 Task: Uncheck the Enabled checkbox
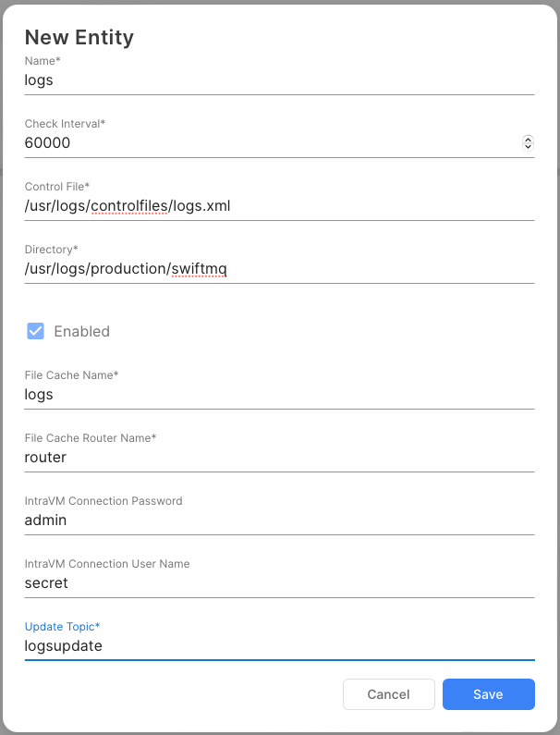(x=36, y=331)
